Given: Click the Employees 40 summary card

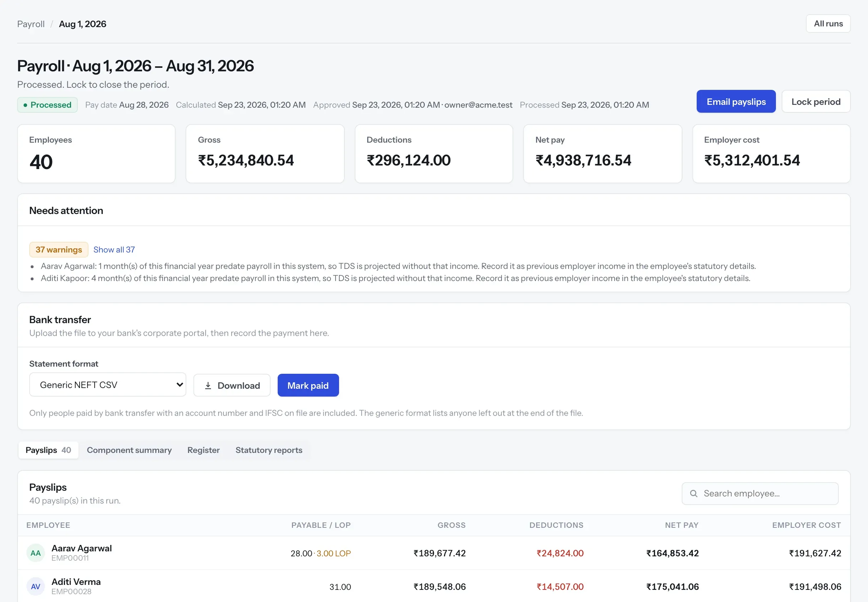Looking at the screenshot, I should (96, 154).
